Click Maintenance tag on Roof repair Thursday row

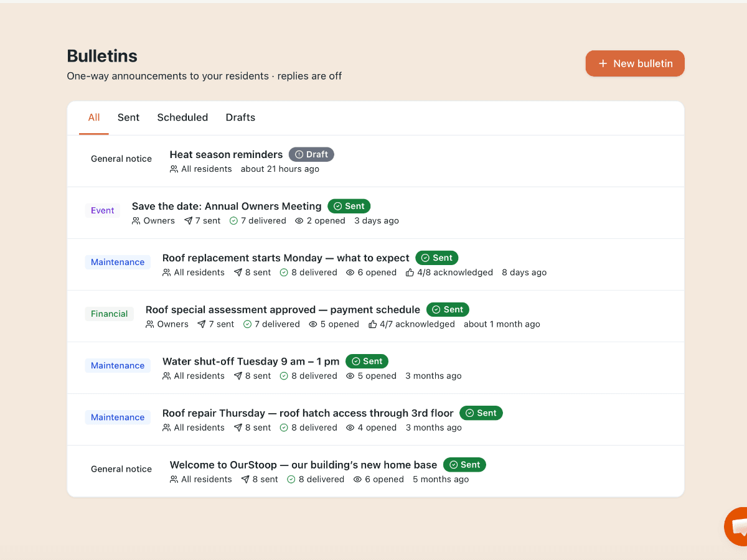tap(118, 417)
